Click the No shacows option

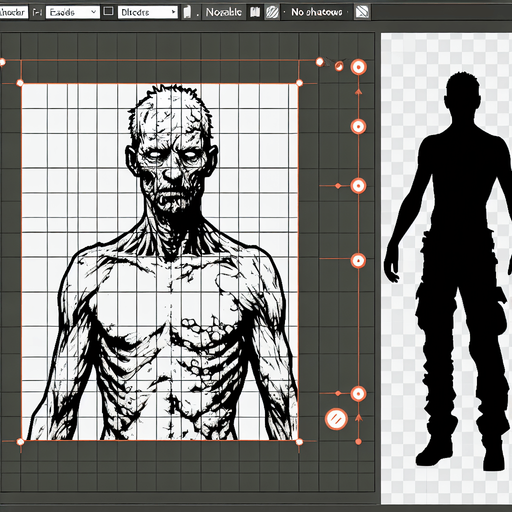tap(317, 12)
